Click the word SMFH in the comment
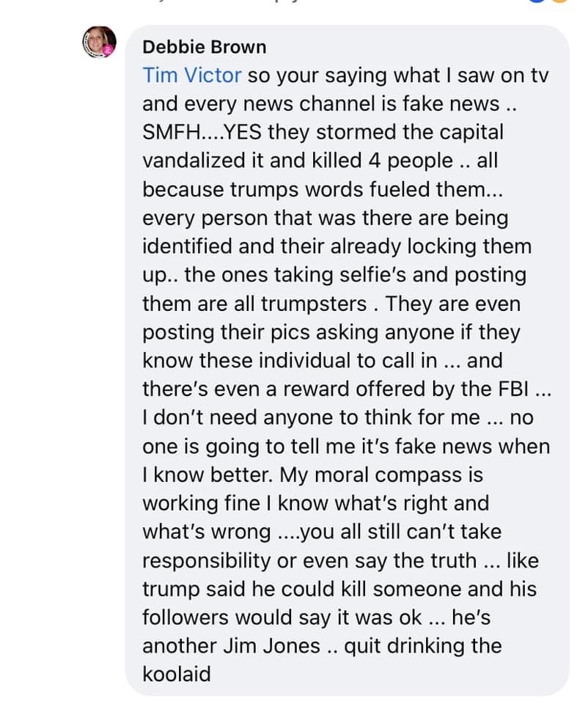Image resolution: width=588 pixels, height=704 pixels. tap(172, 132)
